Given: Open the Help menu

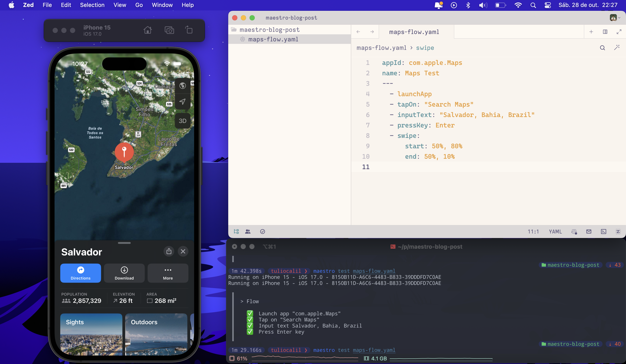Looking at the screenshot, I should [188, 5].
